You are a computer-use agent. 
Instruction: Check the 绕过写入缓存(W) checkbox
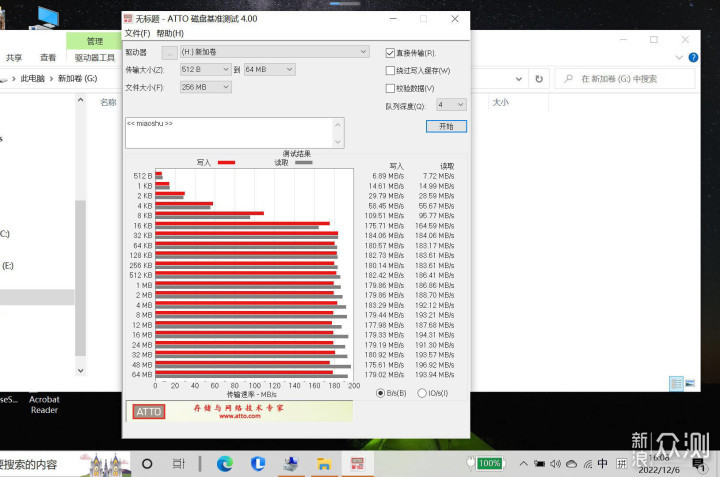click(x=390, y=70)
